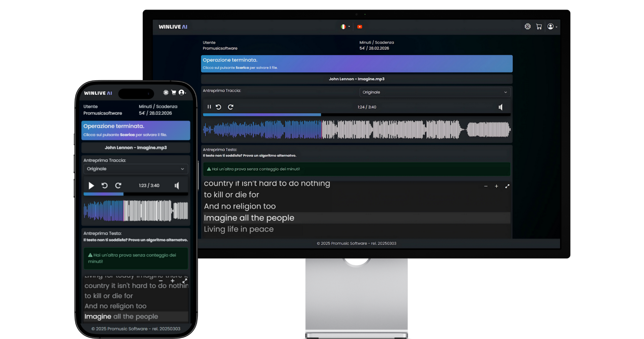Toggle the phone player's volume icon
The height and width of the screenshot is (339, 644).
[x=177, y=185]
